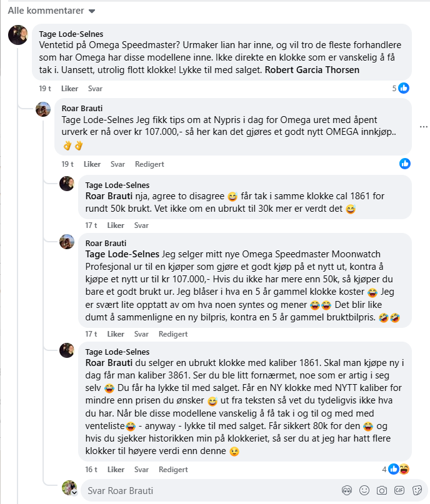The height and width of the screenshot is (504, 430).
Task: Click the blue like icon on Roar's first reply
Action: (x=405, y=164)
